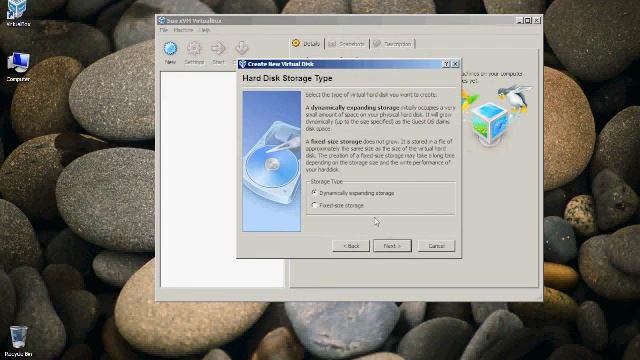Maximize the VirtualBox main window
Screen dimensions: 640x360
528,20
